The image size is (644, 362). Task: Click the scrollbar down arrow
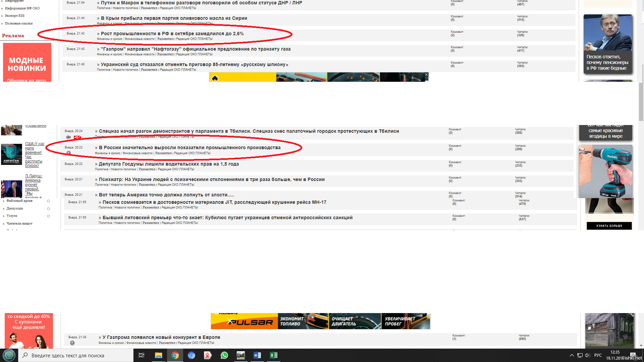click(x=641, y=346)
